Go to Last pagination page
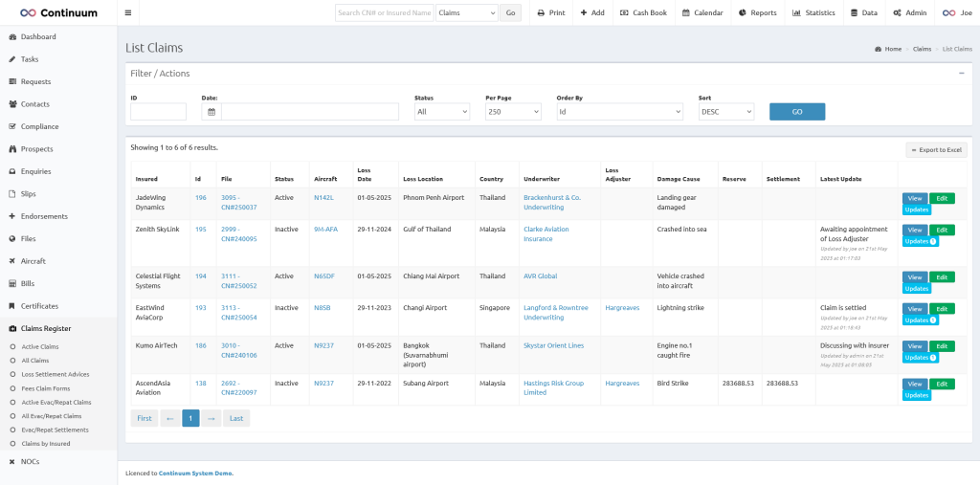This screenshot has width=980, height=485. (236, 418)
